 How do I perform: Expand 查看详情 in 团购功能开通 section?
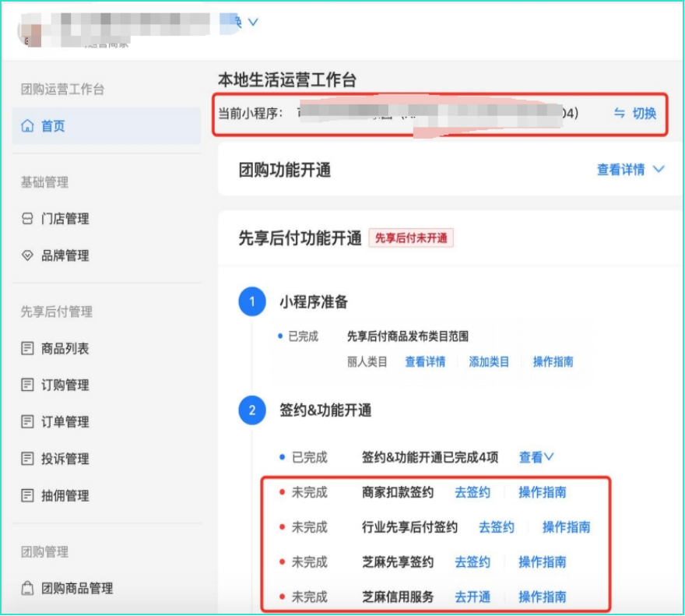631,170
